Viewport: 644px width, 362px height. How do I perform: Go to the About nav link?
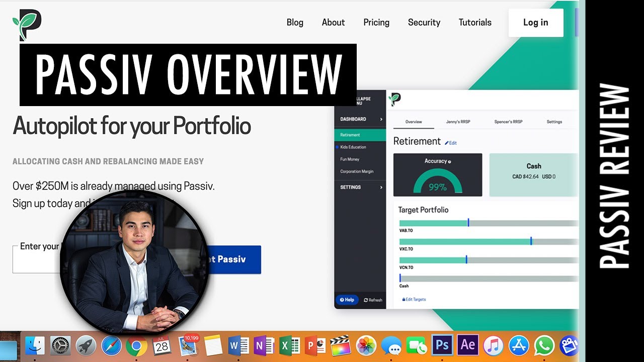(x=333, y=23)
